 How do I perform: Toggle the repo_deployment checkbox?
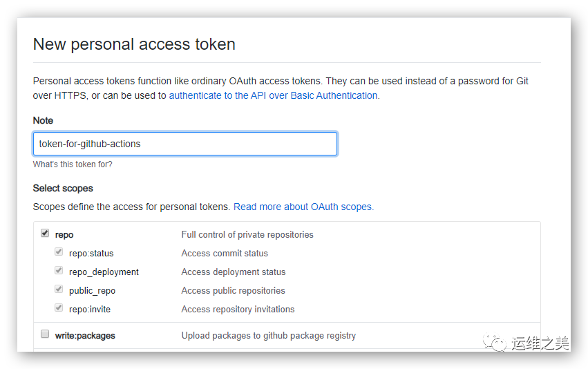point(59,270)
